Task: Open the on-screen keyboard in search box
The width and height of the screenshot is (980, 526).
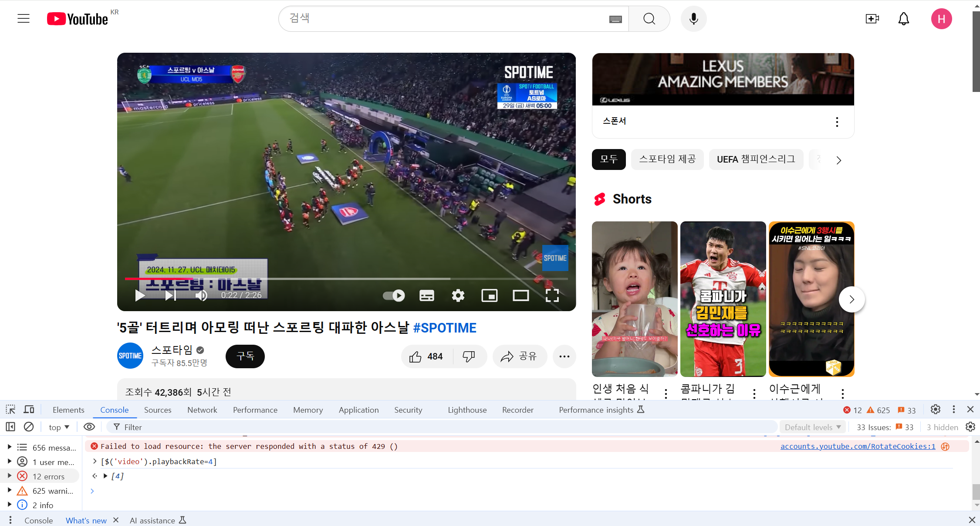Action: [x=615, y=19]
